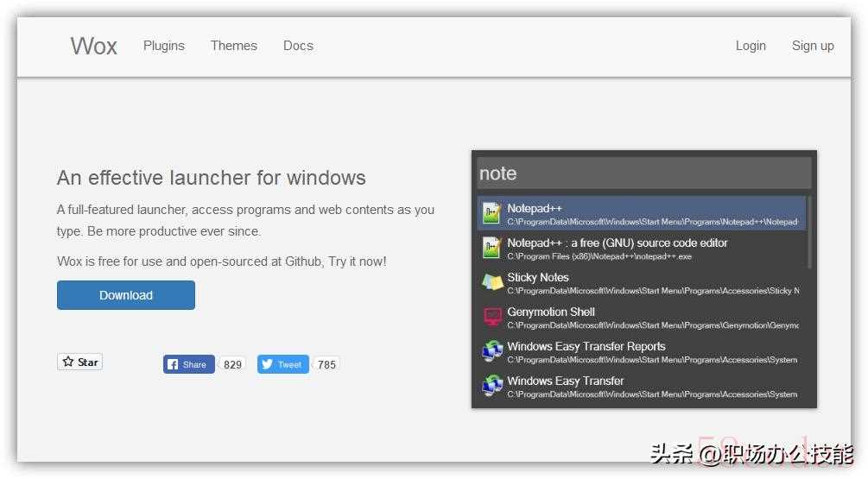Click the Facebook Share button
Viewport: 868px width, 479px height.
189,364
